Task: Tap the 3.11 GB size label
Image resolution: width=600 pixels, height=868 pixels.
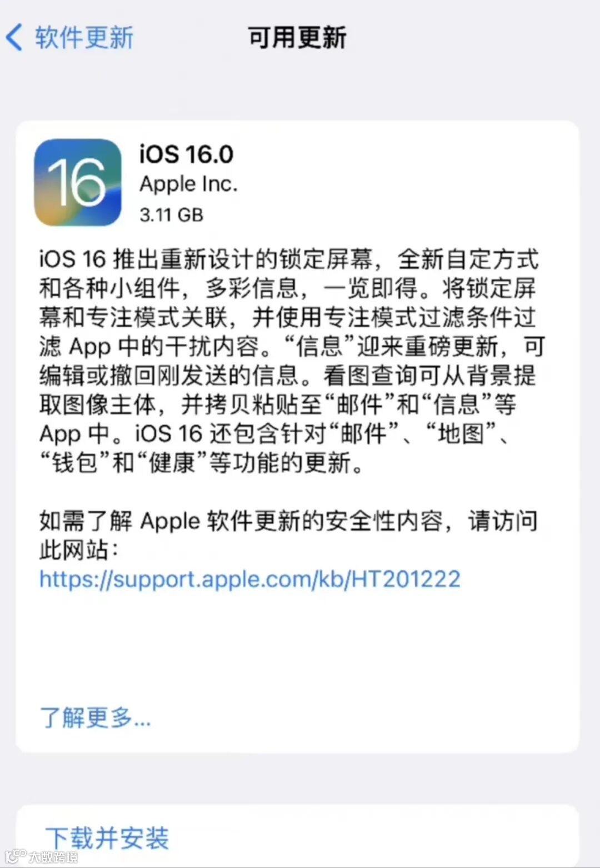Action: coord(171,214)
